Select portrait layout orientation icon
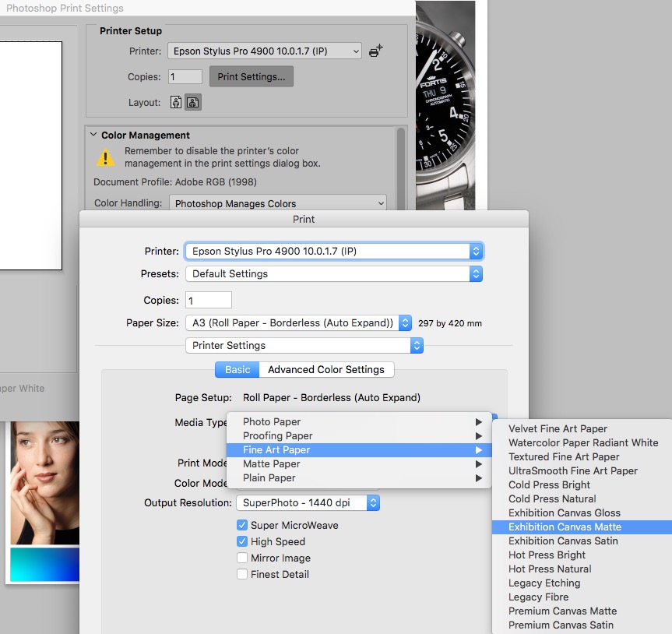 (x=176, y=103)
